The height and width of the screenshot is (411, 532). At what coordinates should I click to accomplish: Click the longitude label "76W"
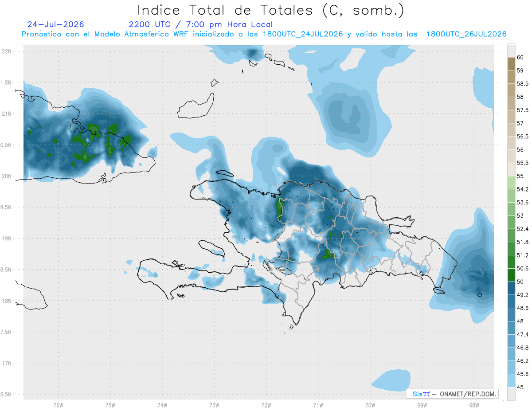point(58,405)
